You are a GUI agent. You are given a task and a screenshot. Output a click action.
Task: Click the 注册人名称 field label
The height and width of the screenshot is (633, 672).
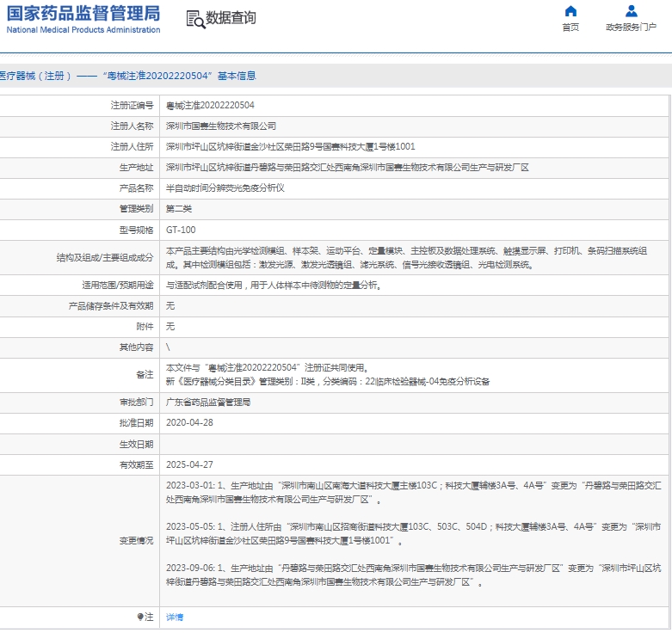pyautogui.click(x=132, y=126)
